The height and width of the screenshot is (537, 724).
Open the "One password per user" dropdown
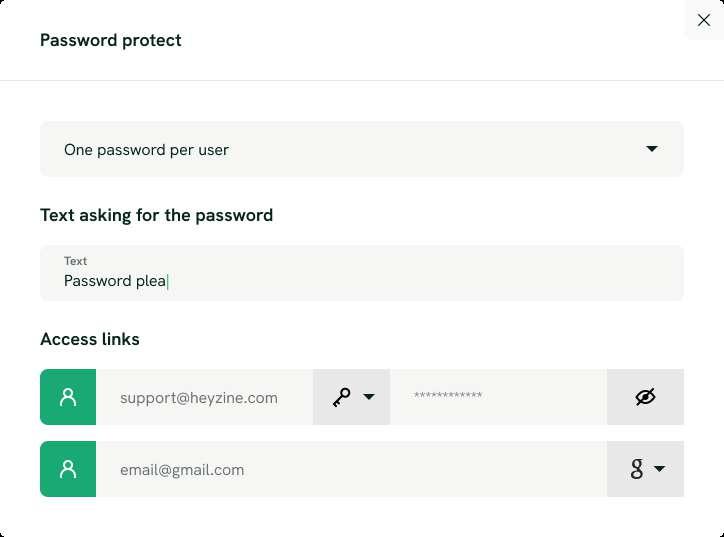[361, 149]
